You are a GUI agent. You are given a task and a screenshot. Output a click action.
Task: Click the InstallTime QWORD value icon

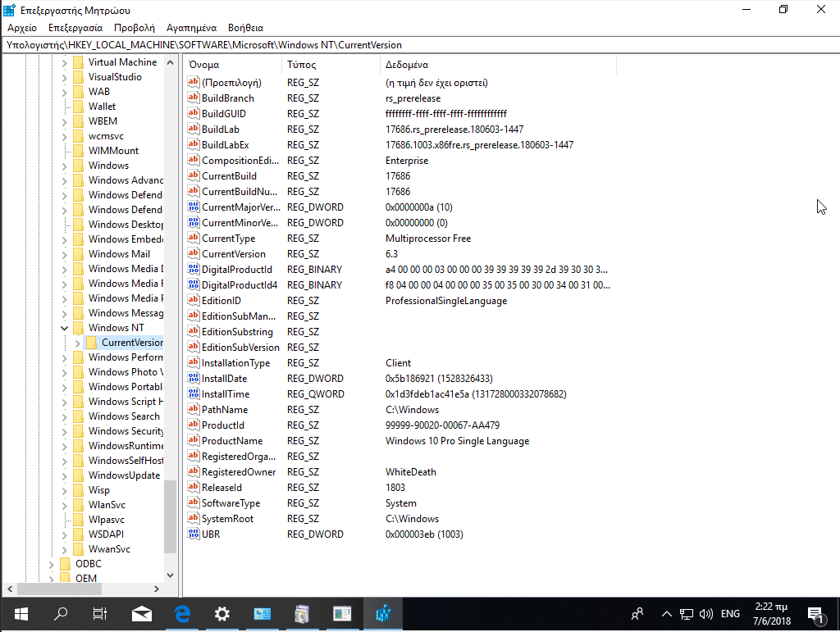click(x=194, y=393)
